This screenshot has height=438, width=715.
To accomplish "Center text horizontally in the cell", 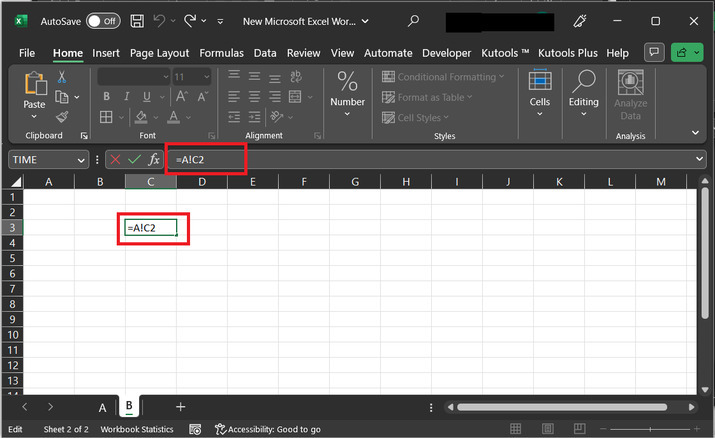I will pos(254,97).
